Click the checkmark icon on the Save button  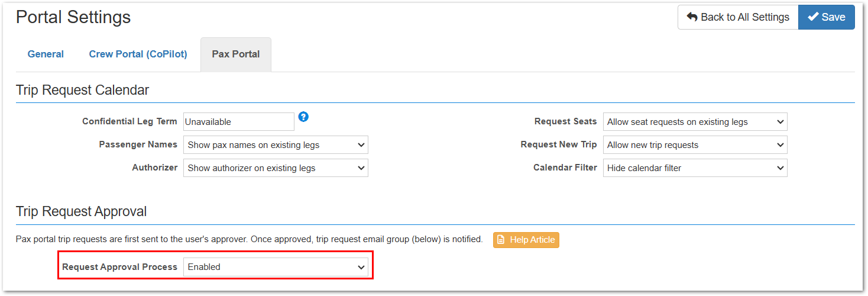click(x=813, y=17)
